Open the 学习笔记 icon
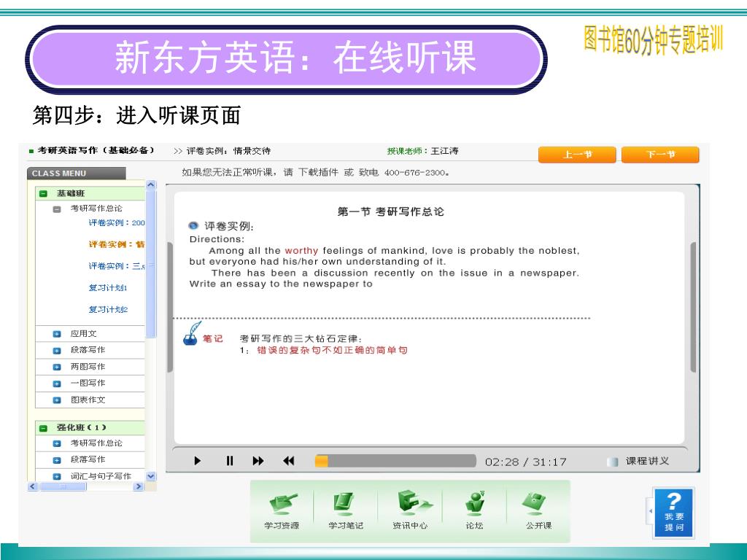The height and width of the screenshot is (560, 747). point(345,511)
